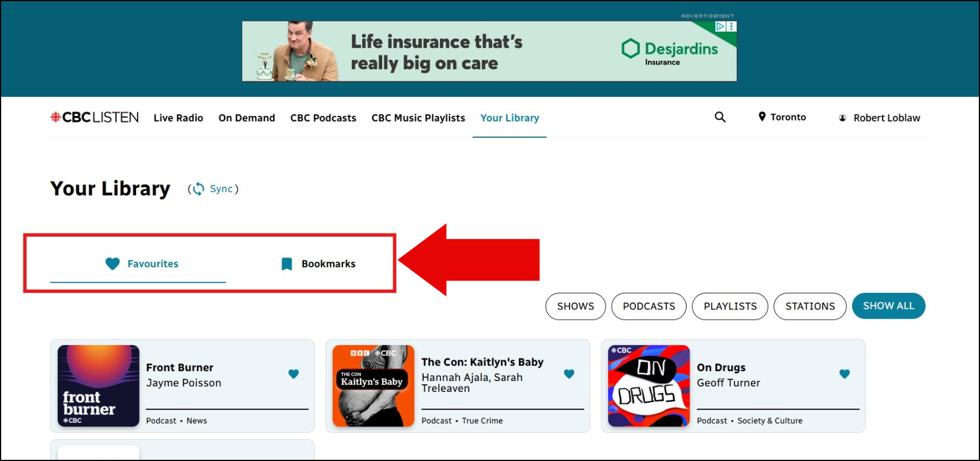Screen dimensions: 980x461
Task: Filter library by Podcasts
Action: 649,306
